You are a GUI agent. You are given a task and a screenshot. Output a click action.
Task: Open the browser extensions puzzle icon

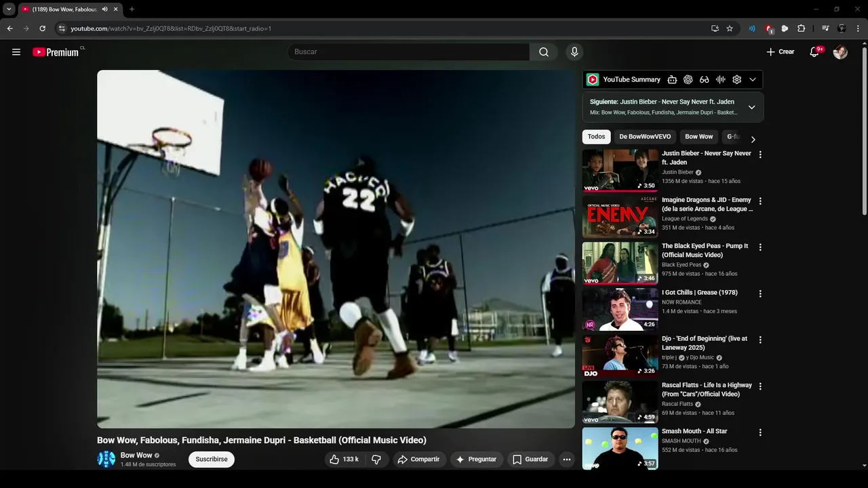point(801,28)
